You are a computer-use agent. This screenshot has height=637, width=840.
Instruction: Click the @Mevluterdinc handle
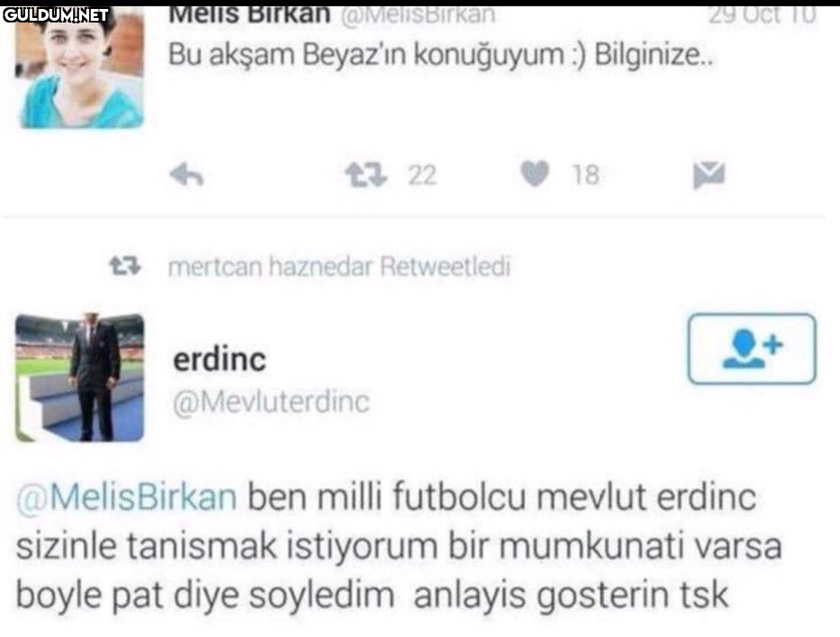[x=271, y=402]
